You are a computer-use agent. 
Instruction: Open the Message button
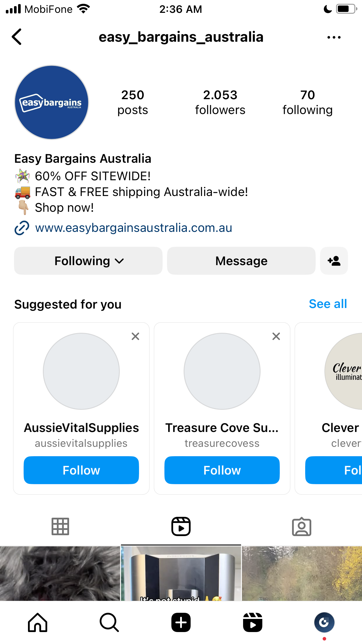[241, 261]
